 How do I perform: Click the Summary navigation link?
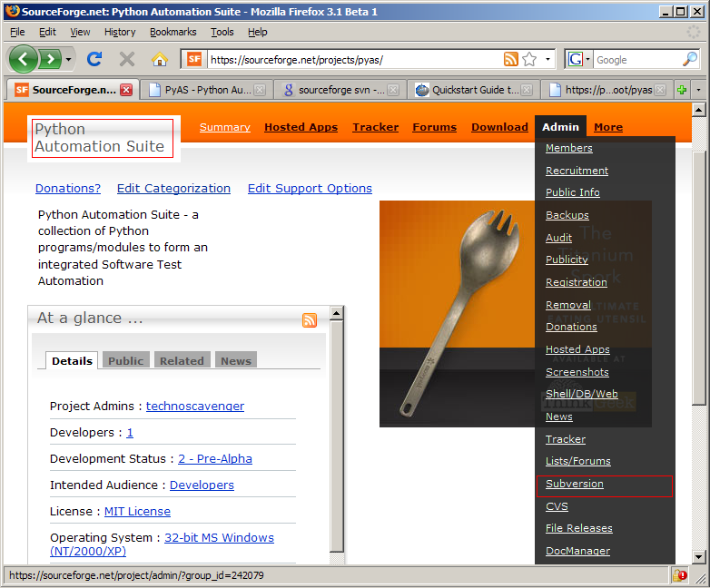pyautogui.click(x=225, y=127)
